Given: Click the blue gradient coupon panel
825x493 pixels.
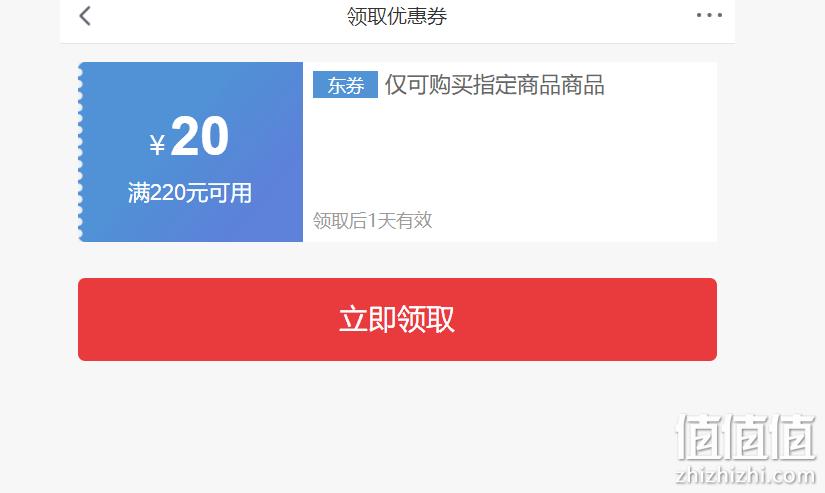Looking at the screenshot, I should coord(190,152).
